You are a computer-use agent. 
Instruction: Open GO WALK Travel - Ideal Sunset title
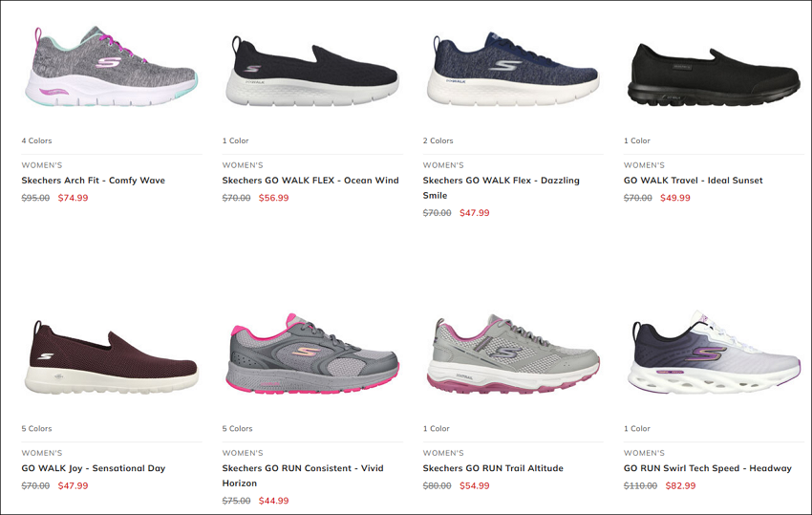(x=693, y=181)
